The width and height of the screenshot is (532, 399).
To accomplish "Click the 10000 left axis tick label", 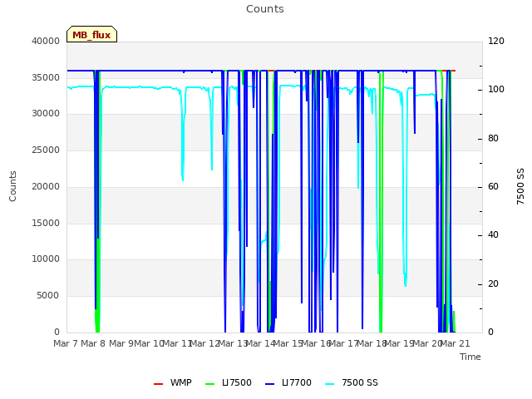I will [x=46, y=259].
